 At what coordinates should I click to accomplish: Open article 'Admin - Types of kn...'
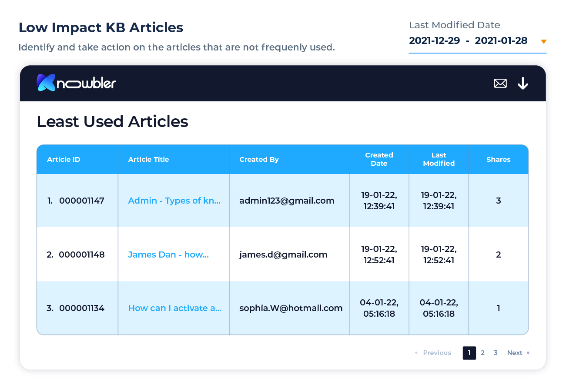pos(174,201)
